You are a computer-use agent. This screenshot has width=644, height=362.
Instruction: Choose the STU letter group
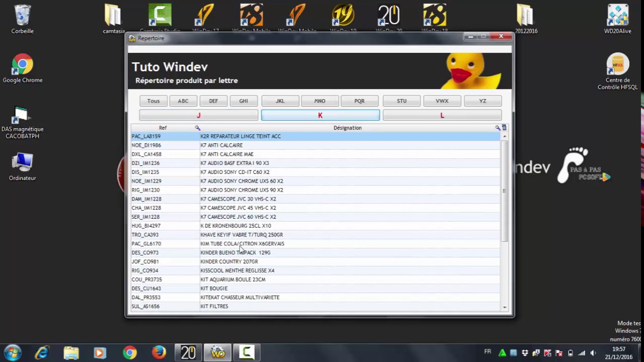click(x=401, y=101)
